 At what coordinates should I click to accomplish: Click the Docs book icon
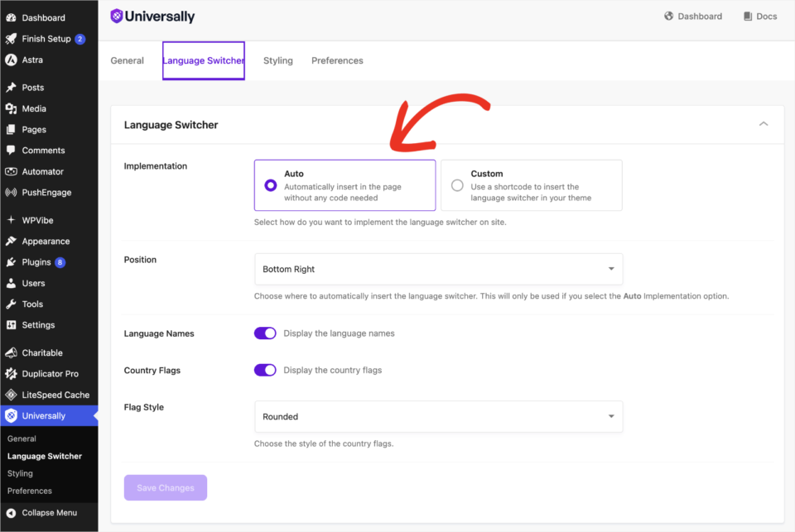(x=748, y=17)
